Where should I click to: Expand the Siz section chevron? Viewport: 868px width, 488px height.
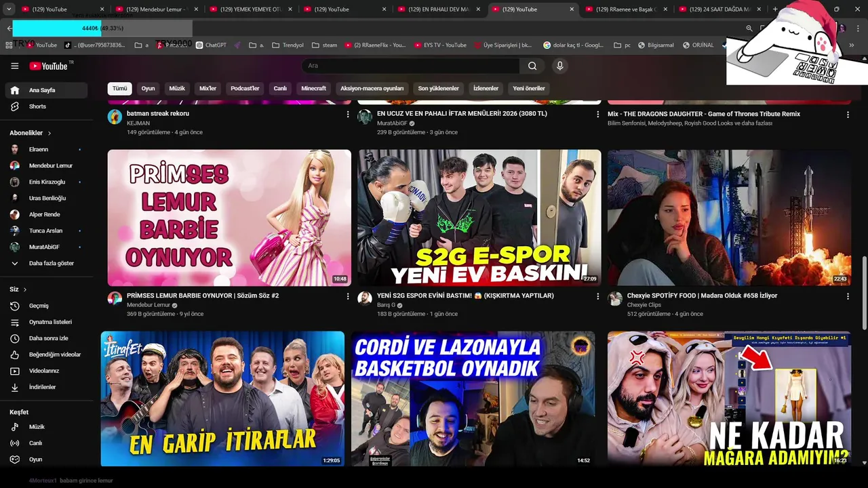pyautogui.click(x=25, y=289)
